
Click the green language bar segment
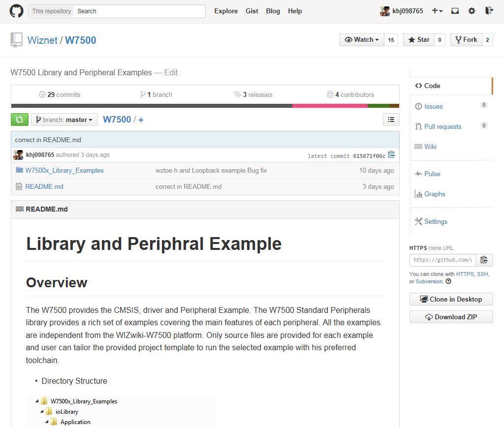click(x=378, y=106)
